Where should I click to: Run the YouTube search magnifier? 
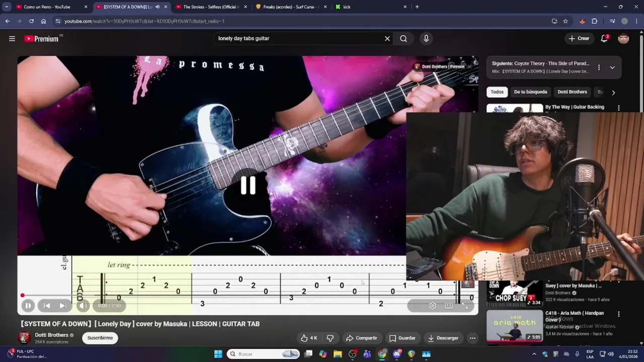pos(404,39)
